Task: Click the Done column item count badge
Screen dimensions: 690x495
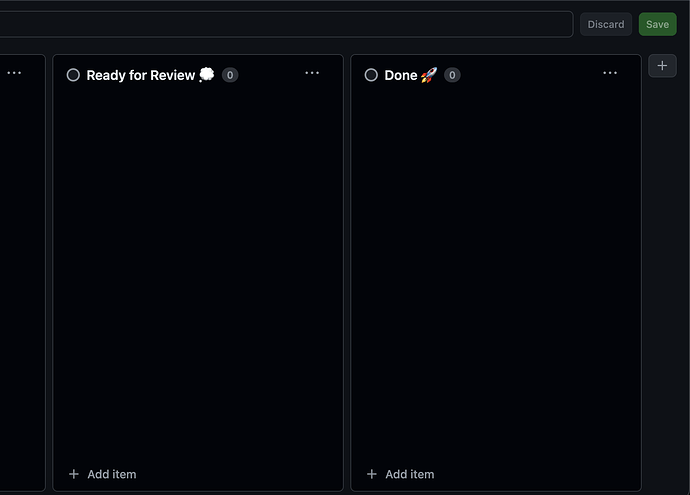Action: 452,75
